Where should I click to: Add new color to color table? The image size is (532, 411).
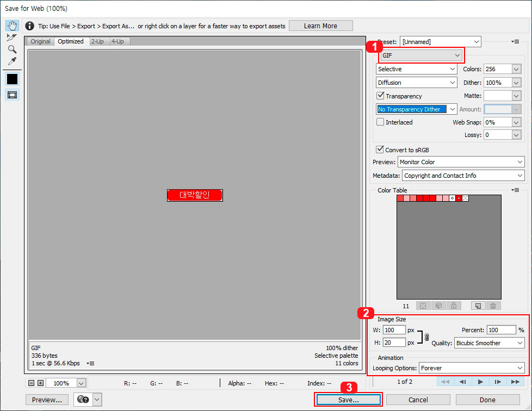[478, 306]
